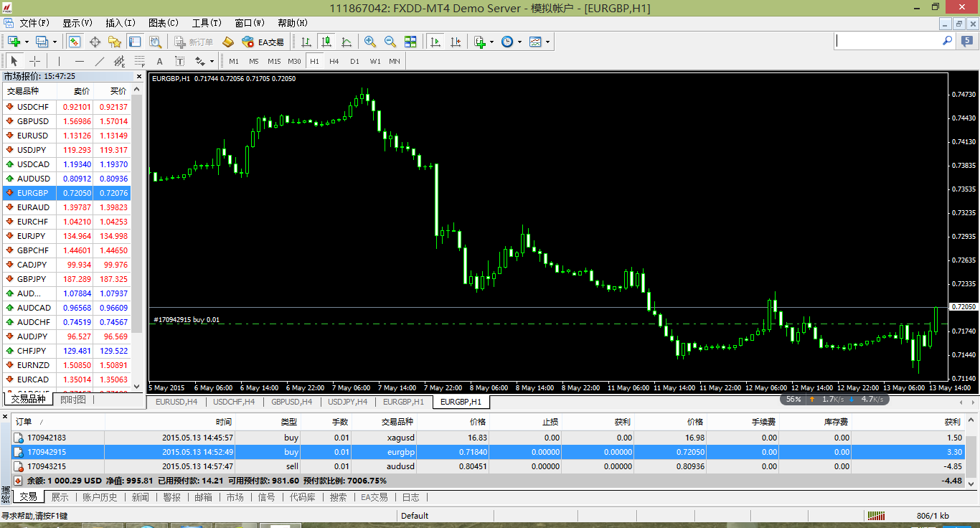Click the tile windows icon

410,42
